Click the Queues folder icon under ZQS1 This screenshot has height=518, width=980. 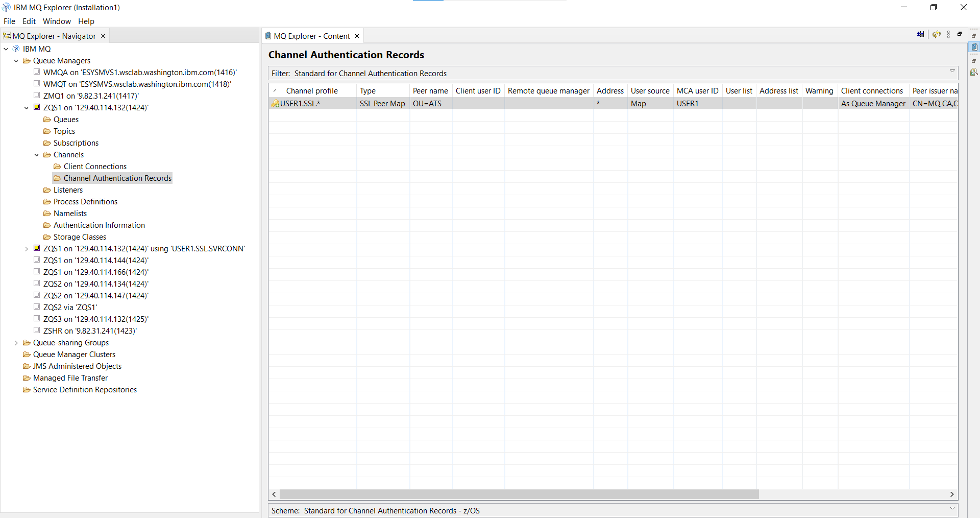pyautogui.click(x=47, y=120)
